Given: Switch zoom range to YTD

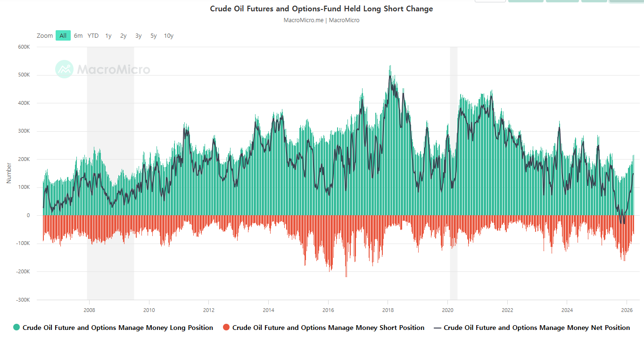Looking at the screenshot, I should pyautogui.click(x=93, y=35).
